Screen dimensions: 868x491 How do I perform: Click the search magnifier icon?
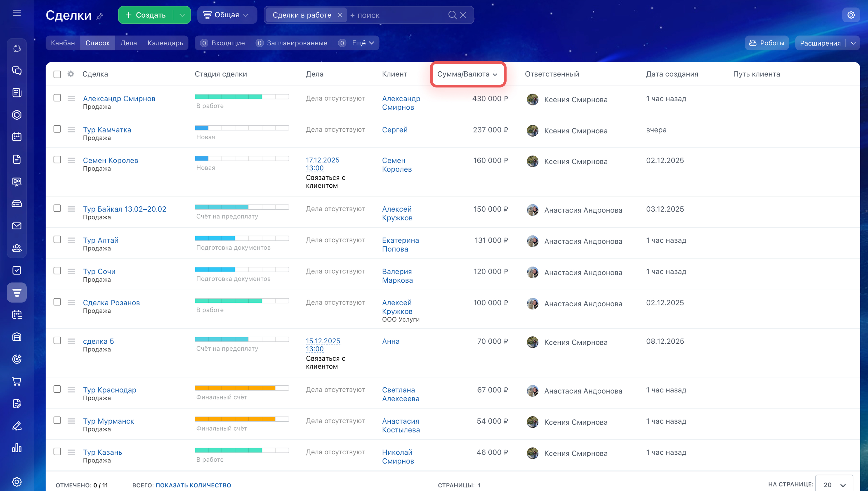[452, 15]
